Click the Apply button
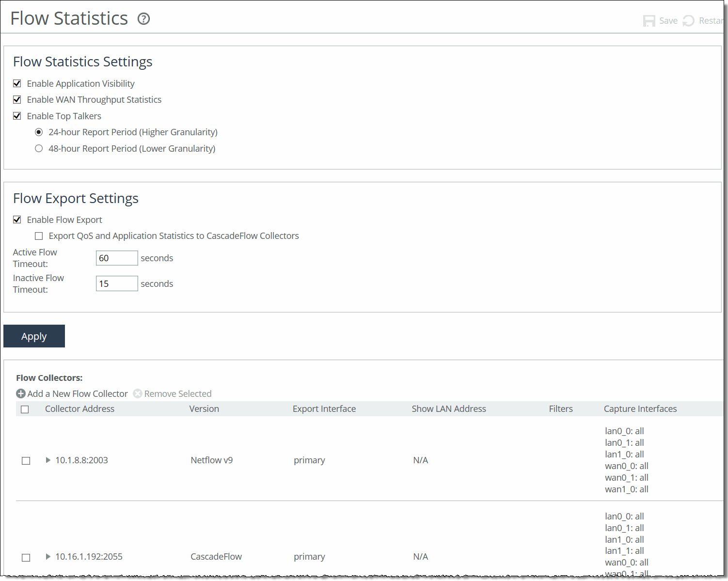728x581 pixels. pyautogui.click(x=34, y=336)
